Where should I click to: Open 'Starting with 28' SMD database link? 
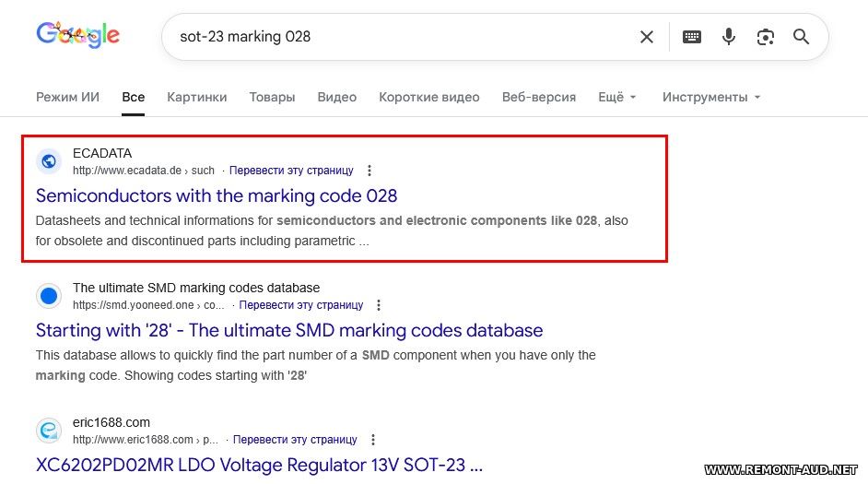coord(289,330)
